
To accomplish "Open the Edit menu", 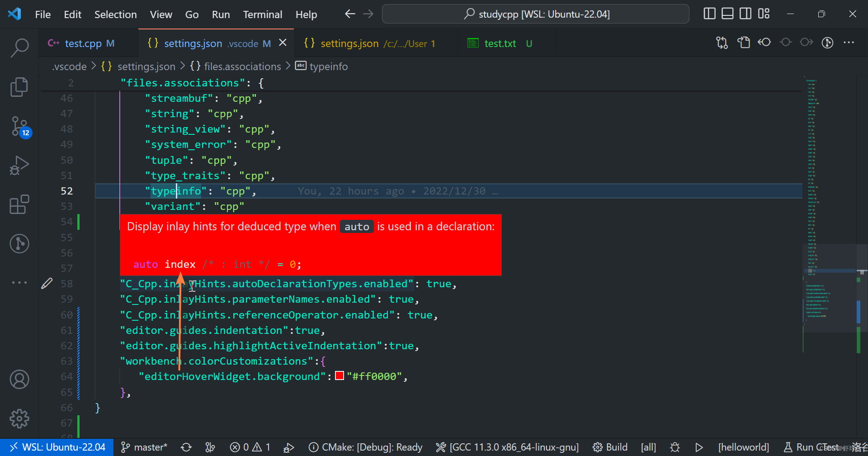I will (x=72, y=14).
